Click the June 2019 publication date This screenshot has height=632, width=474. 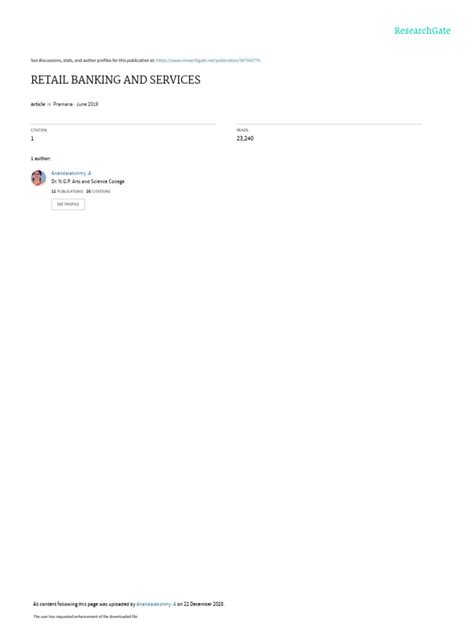click(x=87, y=104)
